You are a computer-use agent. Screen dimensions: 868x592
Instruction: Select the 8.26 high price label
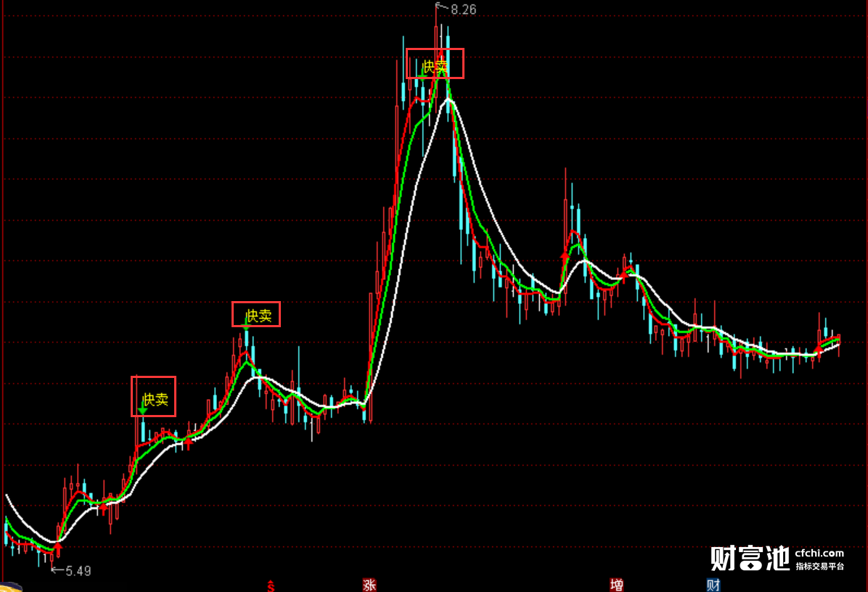463,9
